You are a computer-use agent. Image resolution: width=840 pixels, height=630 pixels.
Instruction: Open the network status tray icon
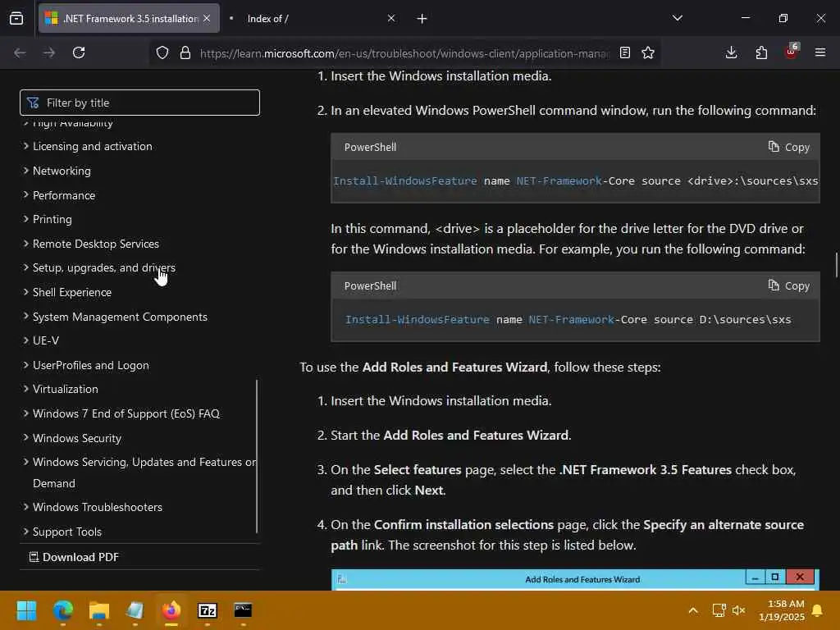click(x=719, y=610)
